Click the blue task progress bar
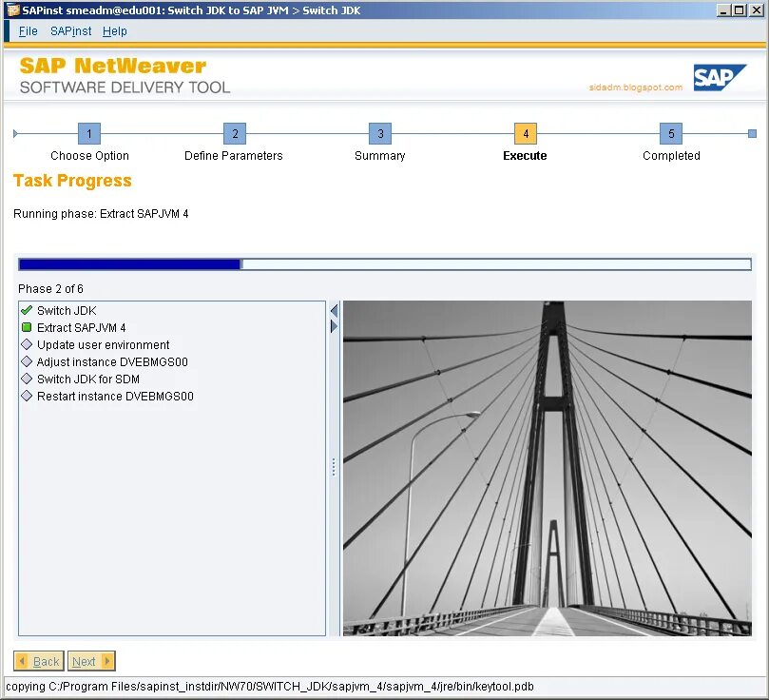Image resolution: width=769 pixels, height=700 pixels. pyautogui.click(x=385, y=264)
